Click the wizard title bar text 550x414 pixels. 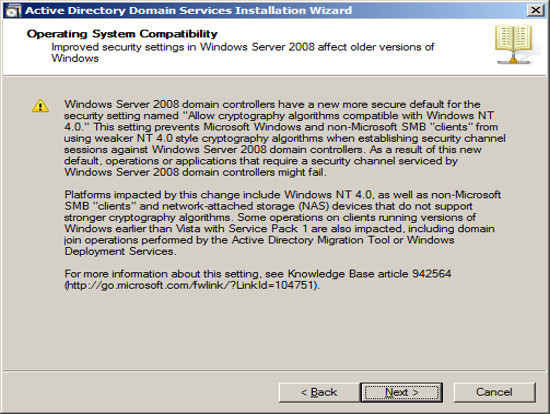click(188, 11)
